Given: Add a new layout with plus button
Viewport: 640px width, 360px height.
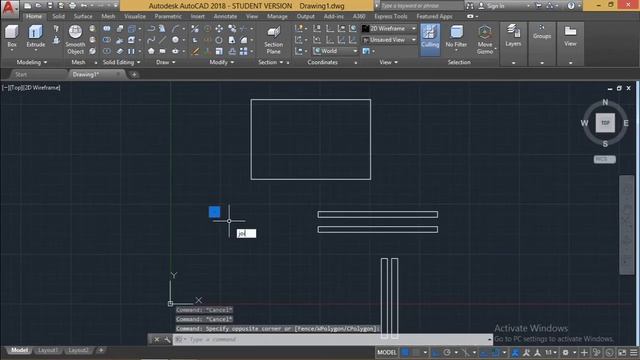Looking at the screenshot, I should pyautogui.click(x=101, y=350).
